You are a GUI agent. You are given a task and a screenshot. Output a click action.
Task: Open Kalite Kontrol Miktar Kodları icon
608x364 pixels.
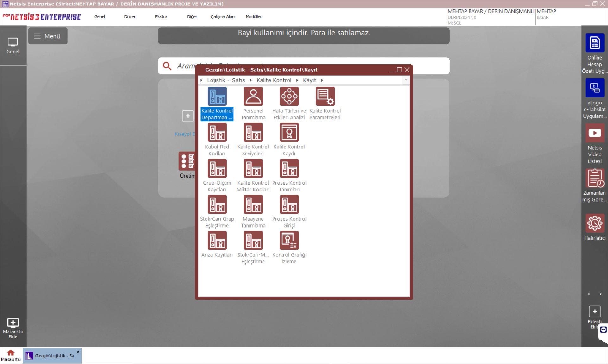pyautogui.click(x=253, y=168)
